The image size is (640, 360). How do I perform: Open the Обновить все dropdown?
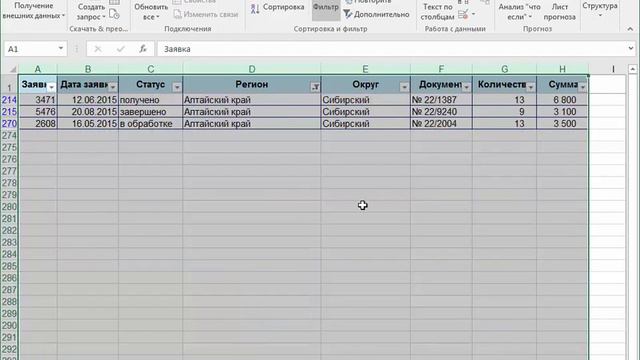151,11
